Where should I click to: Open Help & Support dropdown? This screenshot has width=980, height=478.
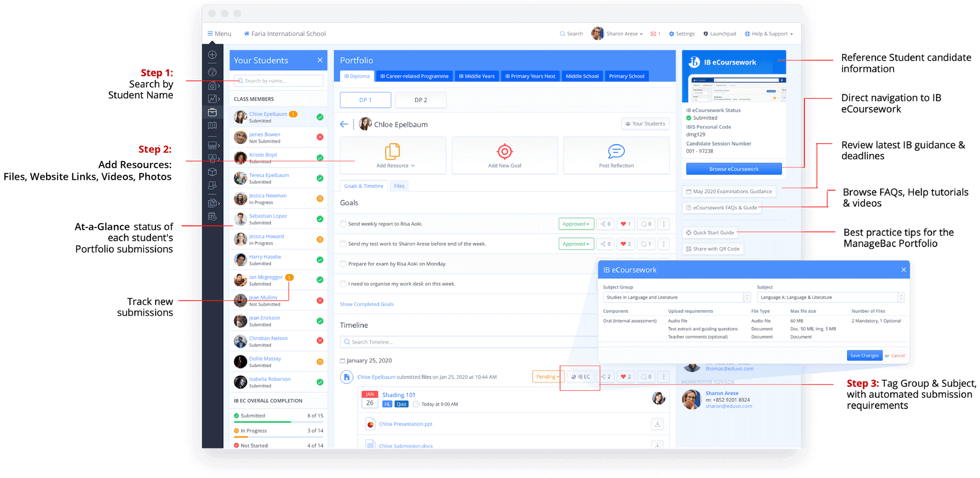coord(769,34)
